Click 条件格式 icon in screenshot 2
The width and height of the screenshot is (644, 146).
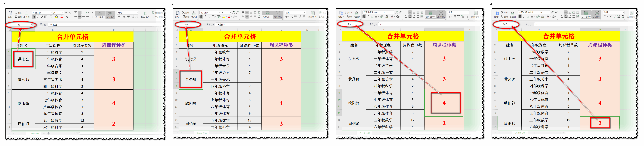[313, 13]
